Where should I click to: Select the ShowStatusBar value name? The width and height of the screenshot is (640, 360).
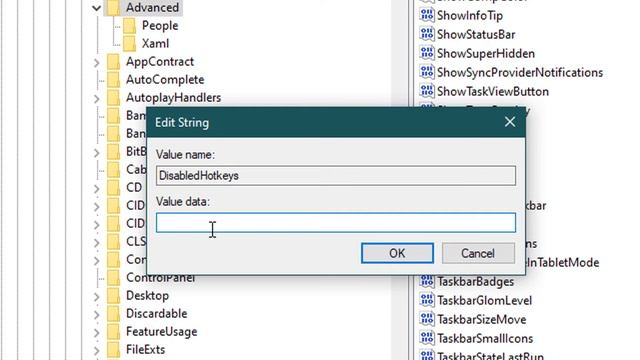pos(476,34)
